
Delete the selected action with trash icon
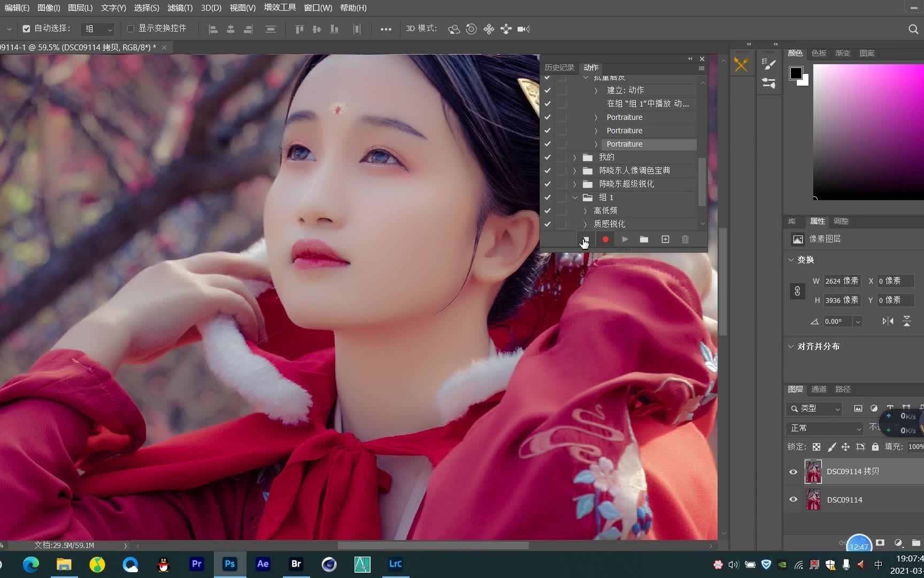[685, 240]
